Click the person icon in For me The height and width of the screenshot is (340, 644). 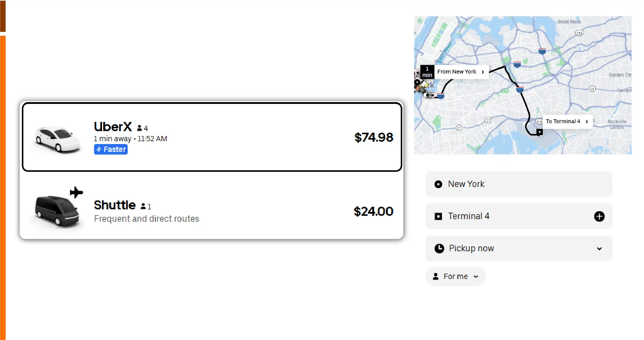436,276
